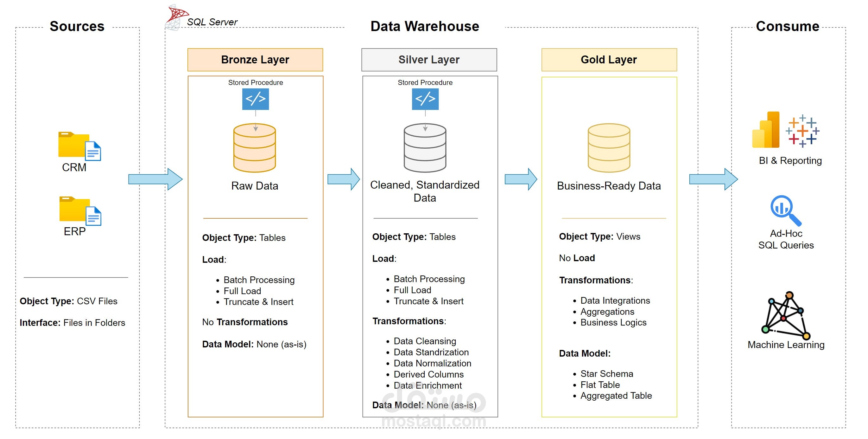This screenshot has height=439, width=868.
Task: Click Data Enrichment bullet
Action: pyautogui.click(x=428, y=385)
